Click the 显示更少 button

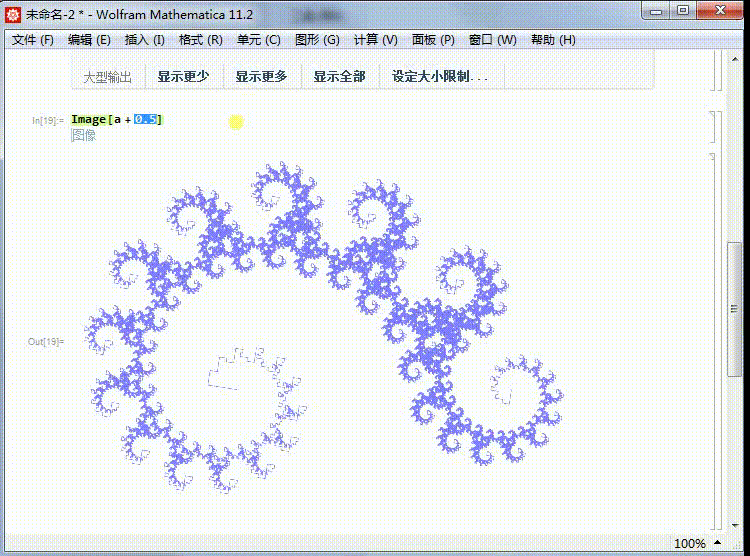184,77
